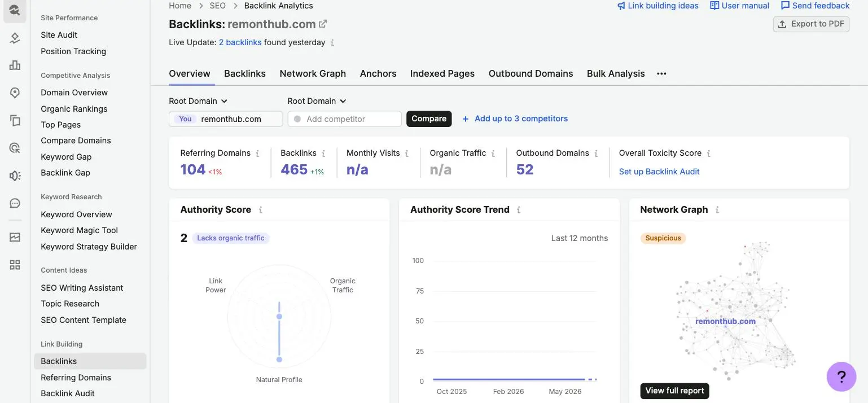868x403 pixels.
Task: Expand first Root Domain dropdown
Action: 198,101
